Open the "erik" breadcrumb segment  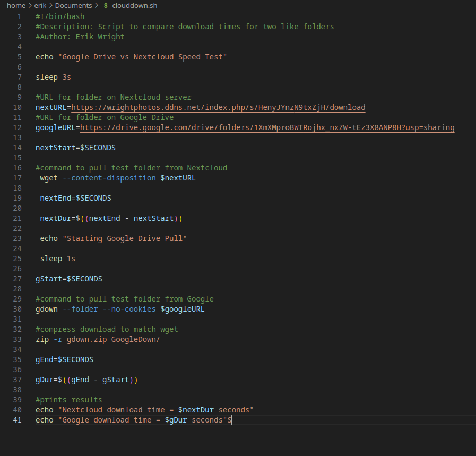tap(40, 6)
